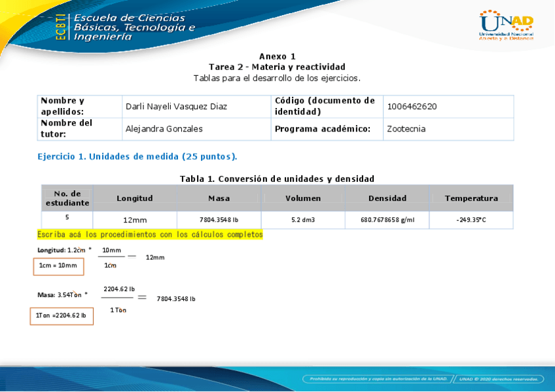Click the yellow highlighted procedimientos instruction
The image size is (555, 392).
click(150, 234)
